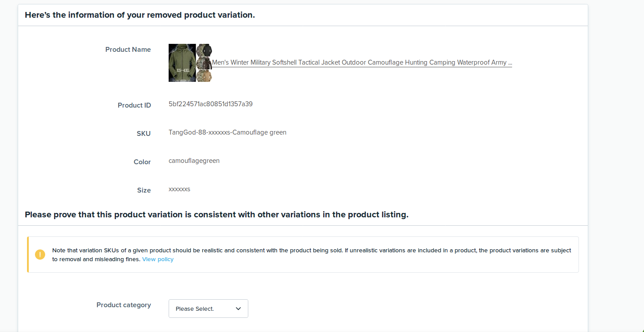Screen dimensions: 644x332
Task: Click the Product ID value 5bf224571ac80851d1357a39
Action: coord(211,104)
